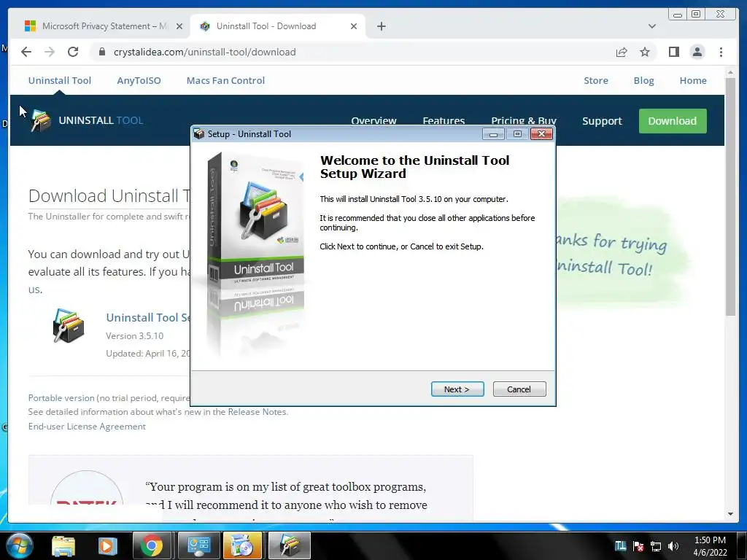Image resolution: width=747 pixels, height=560 pixels.
Task: Close the Microsoft Privacy Statement tab
Action: (179, 26)
